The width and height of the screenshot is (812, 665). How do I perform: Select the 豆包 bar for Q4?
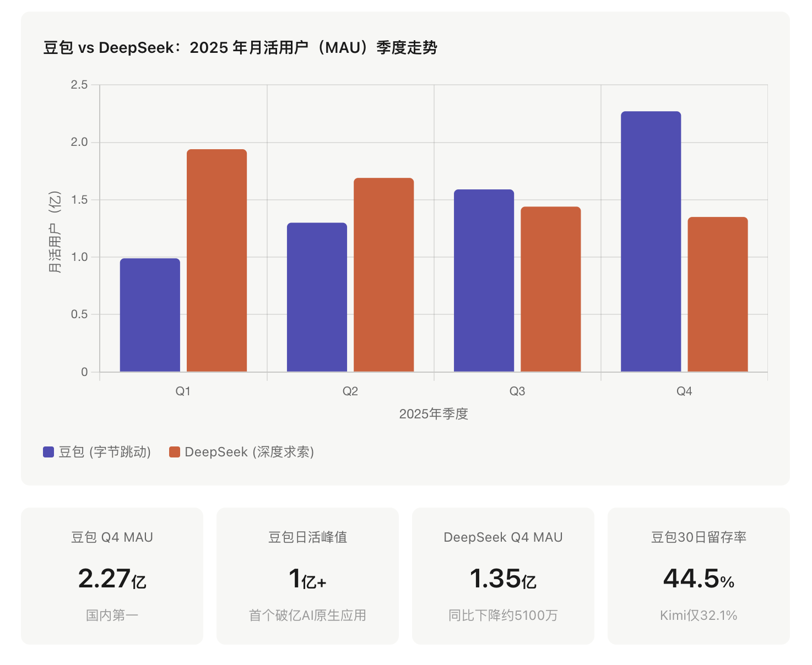(651, 242)
